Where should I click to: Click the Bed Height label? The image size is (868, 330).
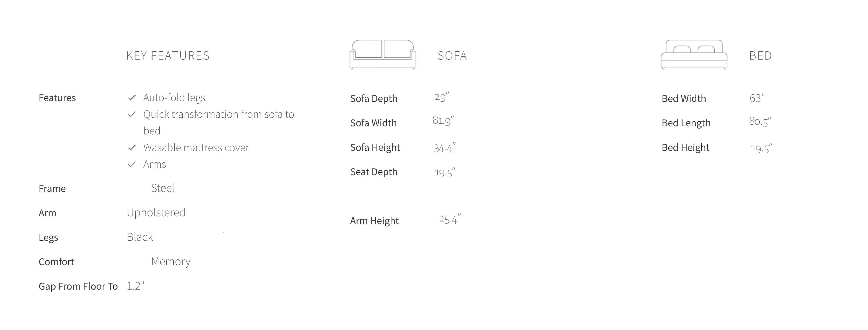point(685,147)
